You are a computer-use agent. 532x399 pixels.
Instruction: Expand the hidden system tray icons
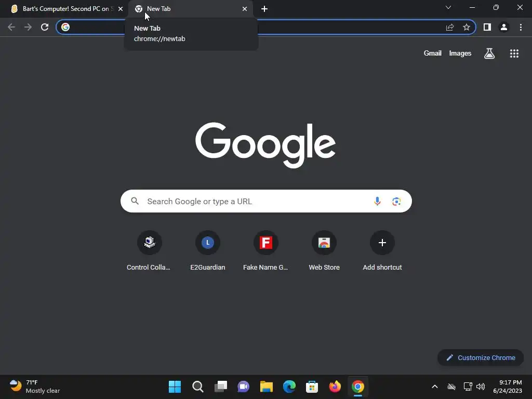[x=435, y=387]
